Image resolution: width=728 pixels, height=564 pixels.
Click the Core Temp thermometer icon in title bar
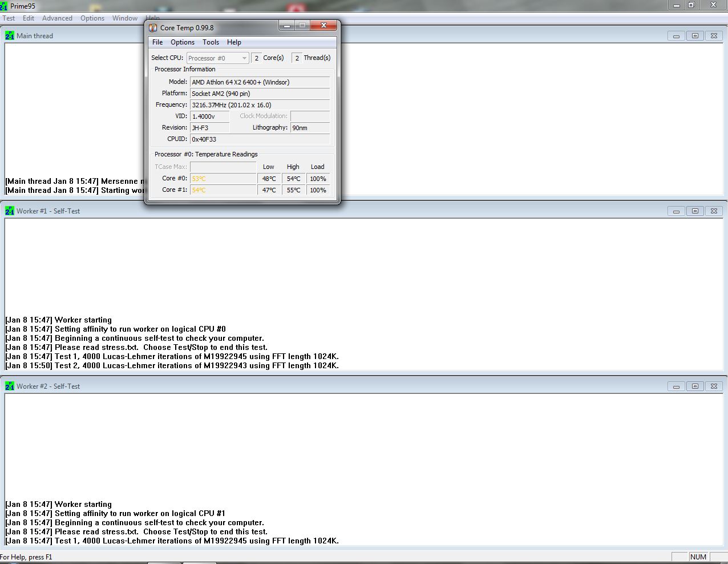point(153,27)
